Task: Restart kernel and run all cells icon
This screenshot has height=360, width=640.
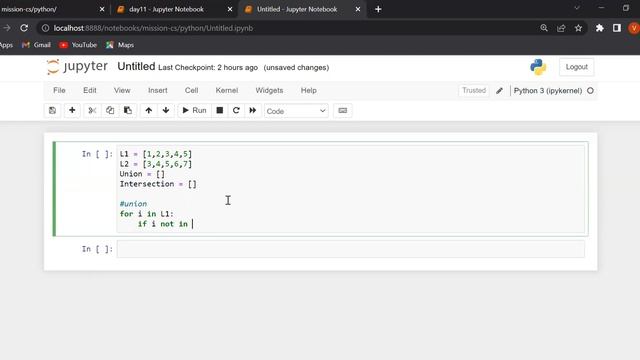Action: [253, 111]
